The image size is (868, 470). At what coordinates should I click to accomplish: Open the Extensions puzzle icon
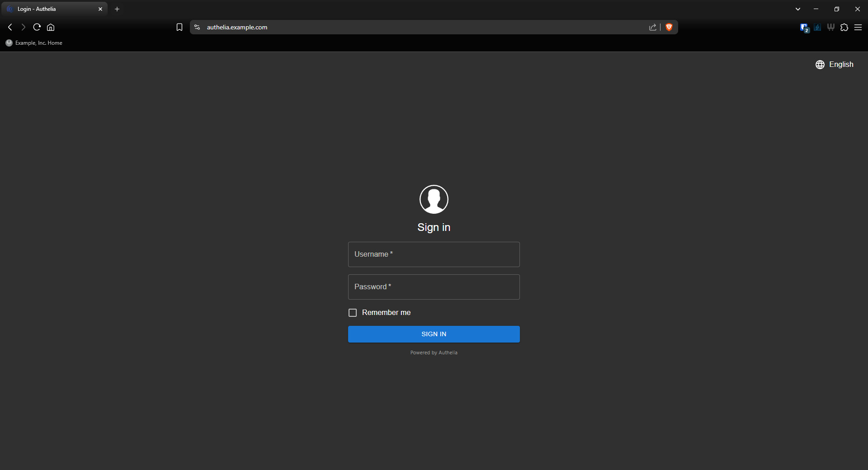[x=844, y=27]
